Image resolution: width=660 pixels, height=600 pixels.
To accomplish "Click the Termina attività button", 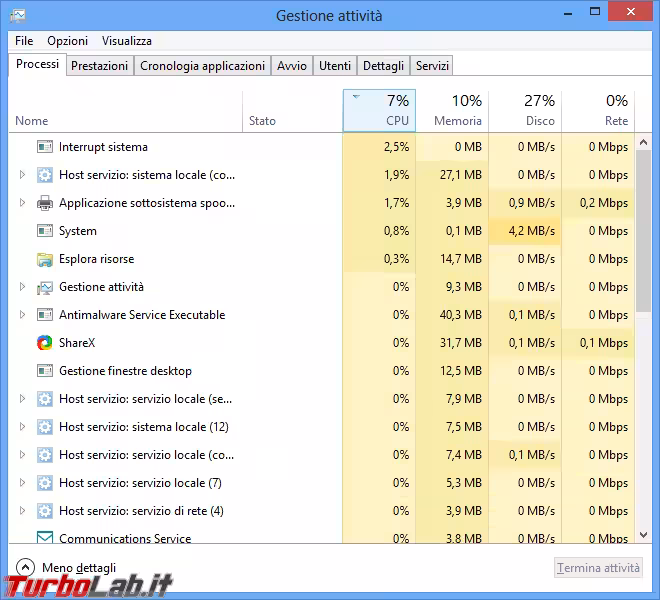I will point(598,568).
